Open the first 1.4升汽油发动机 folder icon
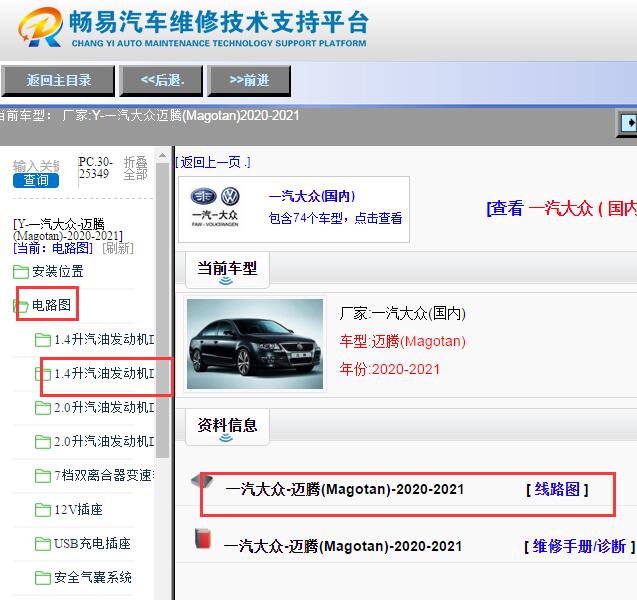637x600 pixels. [43, 340]
